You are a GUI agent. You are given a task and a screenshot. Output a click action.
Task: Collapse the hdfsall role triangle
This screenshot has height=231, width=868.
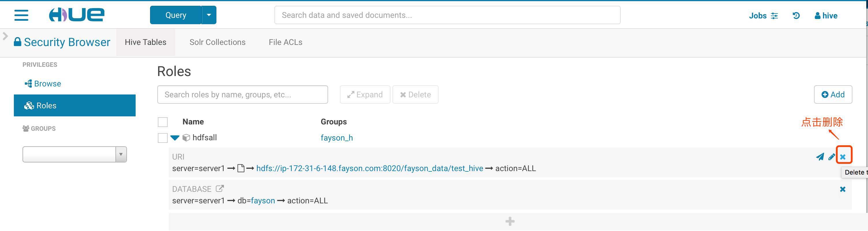pos(175,137)
